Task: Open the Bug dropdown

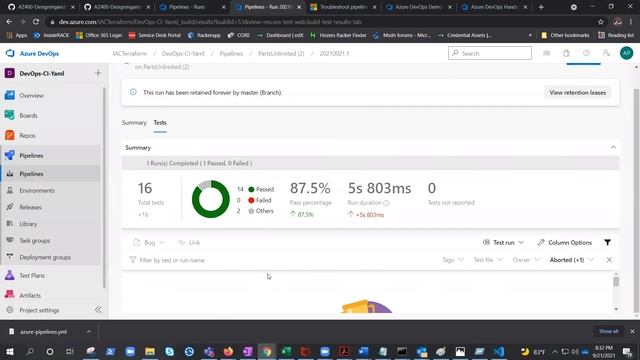Action: [x=149, y=242]
